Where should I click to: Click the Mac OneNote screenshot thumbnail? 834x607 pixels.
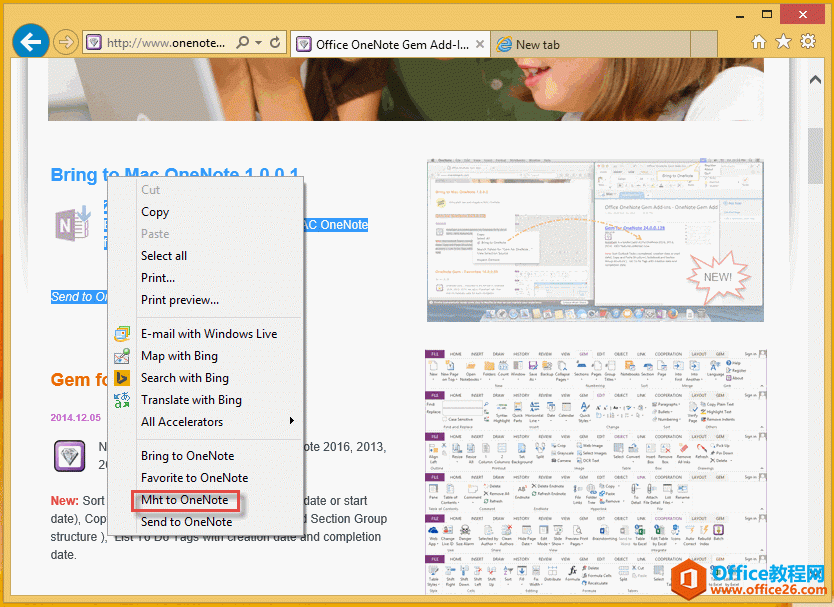pyautogui.click(x=595, y=238)
